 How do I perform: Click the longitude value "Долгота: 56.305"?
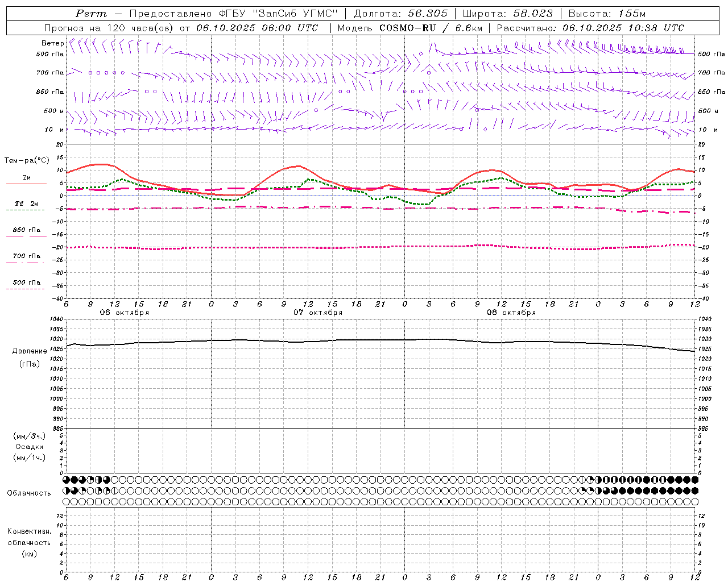tap(400, 14)
